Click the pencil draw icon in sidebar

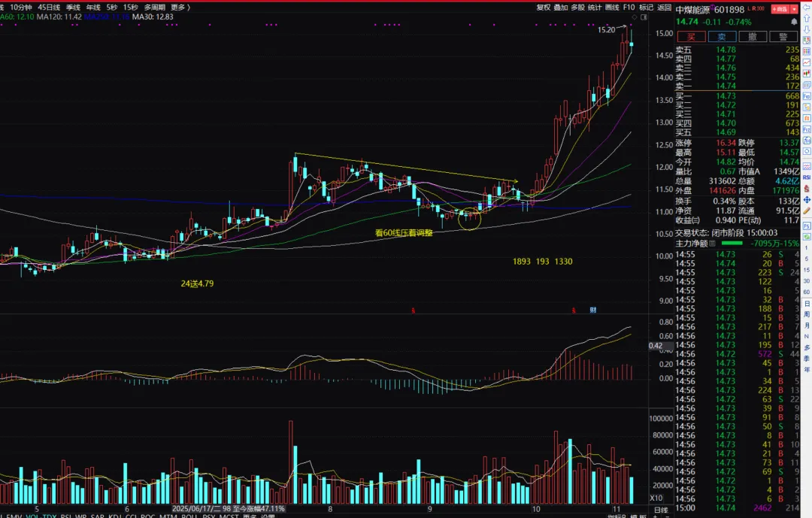tap(807, 211)
